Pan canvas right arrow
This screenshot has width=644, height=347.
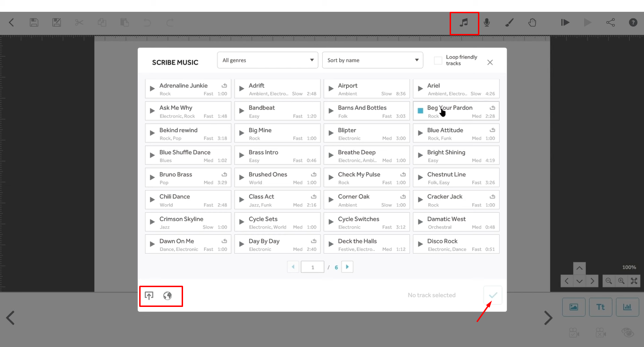(592, 281)
